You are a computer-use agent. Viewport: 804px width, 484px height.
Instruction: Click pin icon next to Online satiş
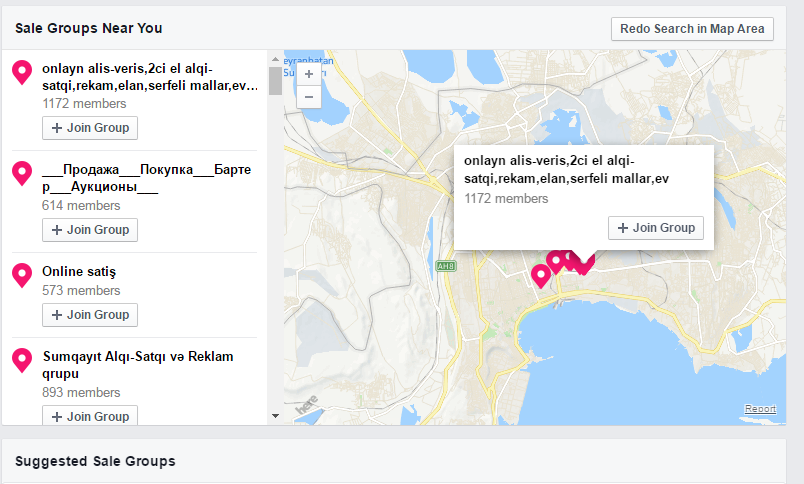22,275
